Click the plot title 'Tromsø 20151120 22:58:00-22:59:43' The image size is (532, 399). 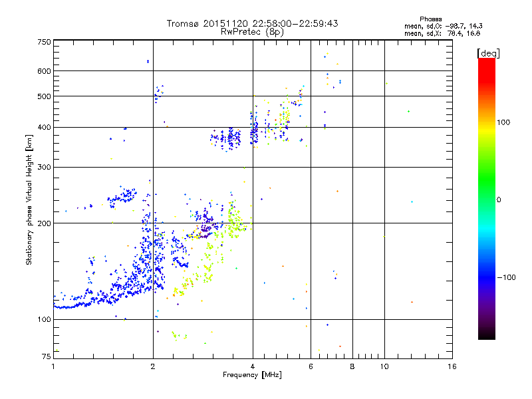click(252, 23)
